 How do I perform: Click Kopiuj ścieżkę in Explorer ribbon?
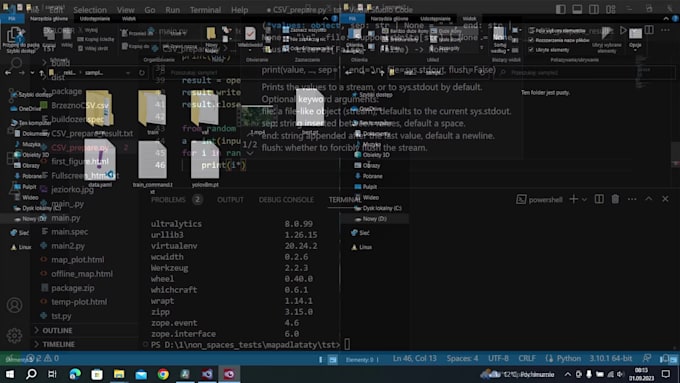click(x=96, y=39)
